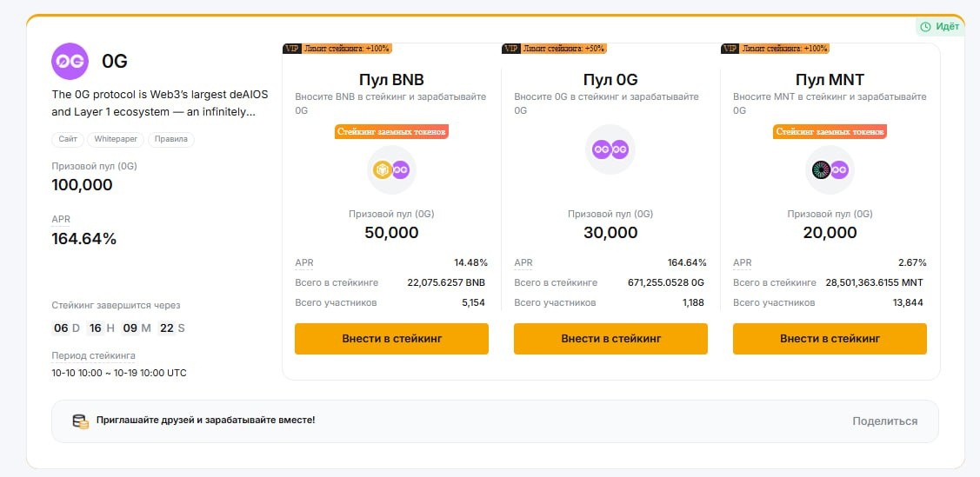Click the VIP badge on Пул BNB
Viewport: 980px width, 477px height.
tap(292, 49)
